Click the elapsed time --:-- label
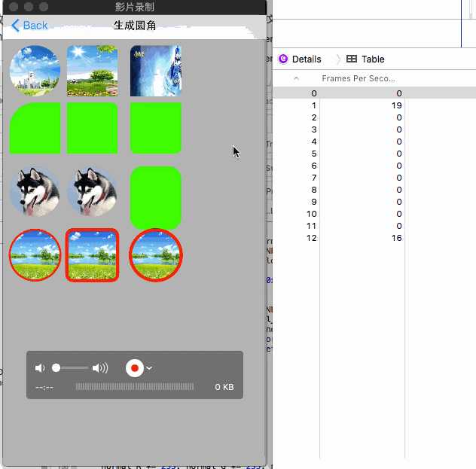The image size is (476, 469). click(x=44, y=388)
